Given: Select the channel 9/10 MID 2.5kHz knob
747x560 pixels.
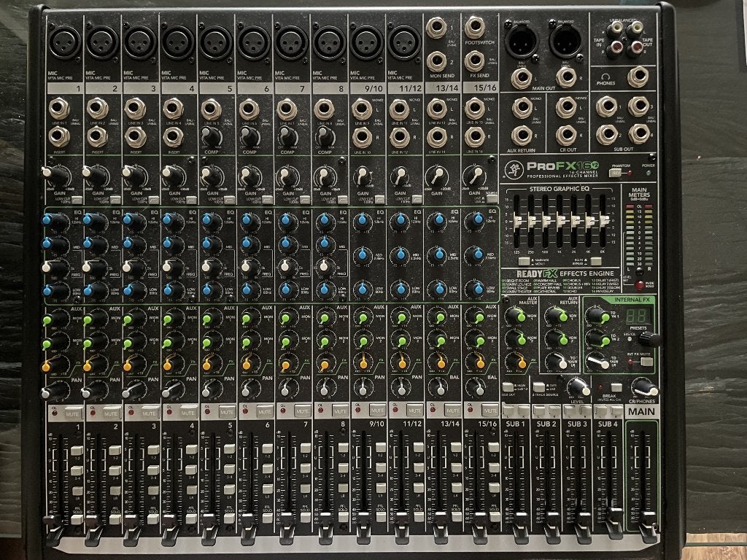Looking at the screenshot, I should click(363, 255).
